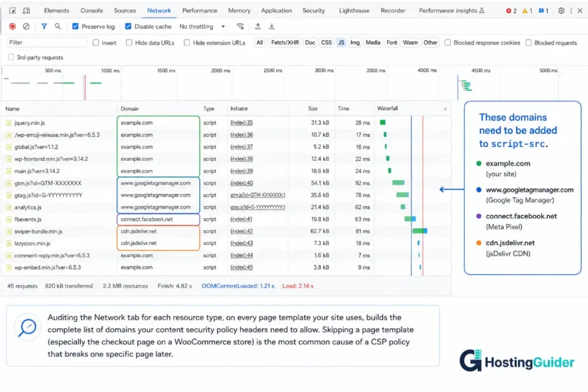Click the swiper-bundle.min.js file icon
Screen dimensions: 588x392
click(9, 232)
